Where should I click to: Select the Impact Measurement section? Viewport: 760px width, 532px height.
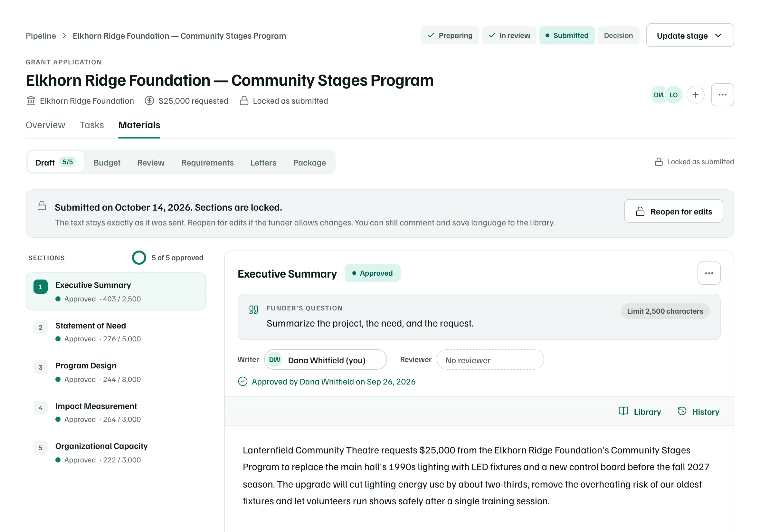(116, 412)
